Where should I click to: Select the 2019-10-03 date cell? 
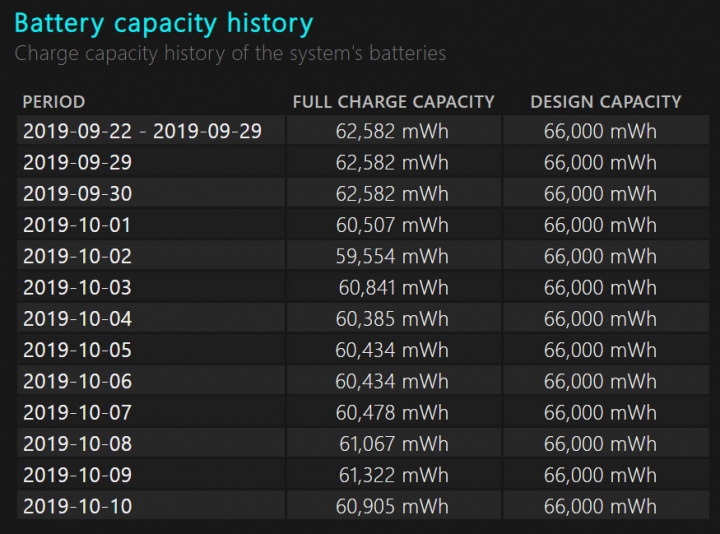(77, 288)
